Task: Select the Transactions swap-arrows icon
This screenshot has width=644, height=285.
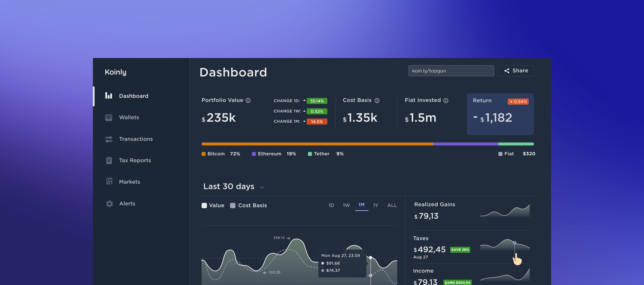Action: [109, 139]
